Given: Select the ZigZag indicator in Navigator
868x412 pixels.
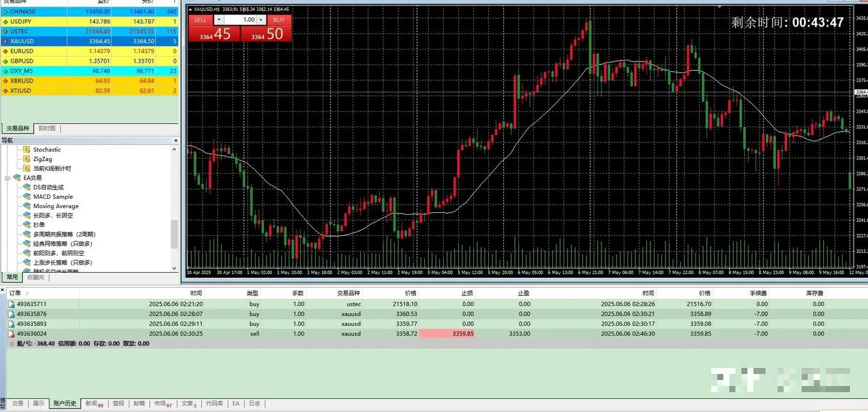Looking at the screenshot, I should coord(42,159).
